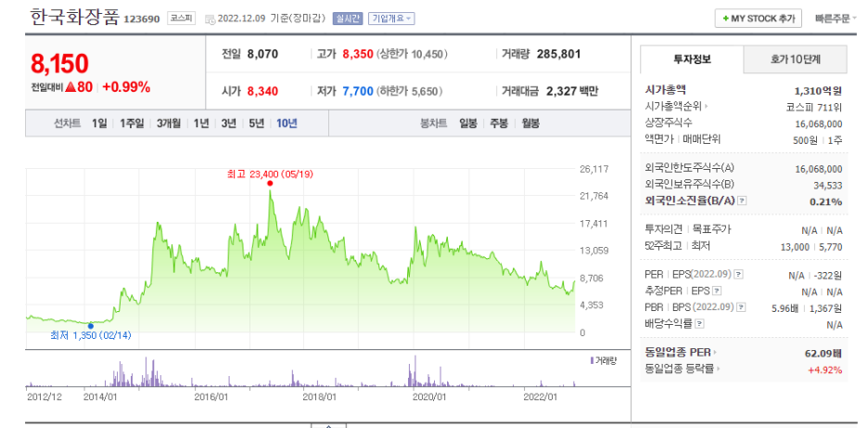The image size is (868, 428).
Task: Click the red 최고 23,400 peak marker dot
Action: coord(270,184)
